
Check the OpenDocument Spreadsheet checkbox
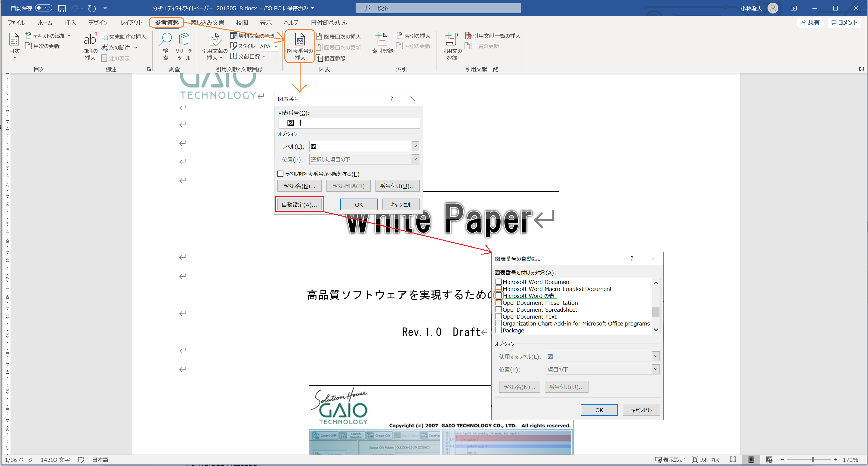[498, 309]
